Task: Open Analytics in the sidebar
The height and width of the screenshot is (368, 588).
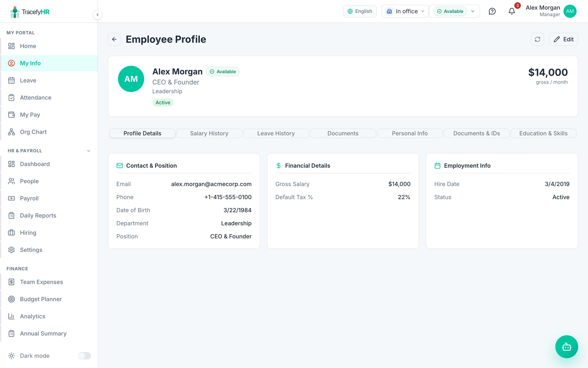Action: 49,316
